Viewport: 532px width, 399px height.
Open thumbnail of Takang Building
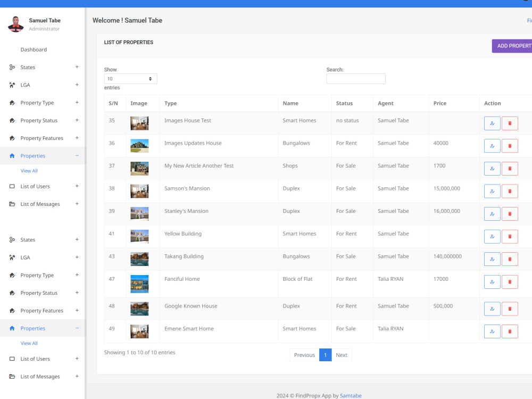139,259
